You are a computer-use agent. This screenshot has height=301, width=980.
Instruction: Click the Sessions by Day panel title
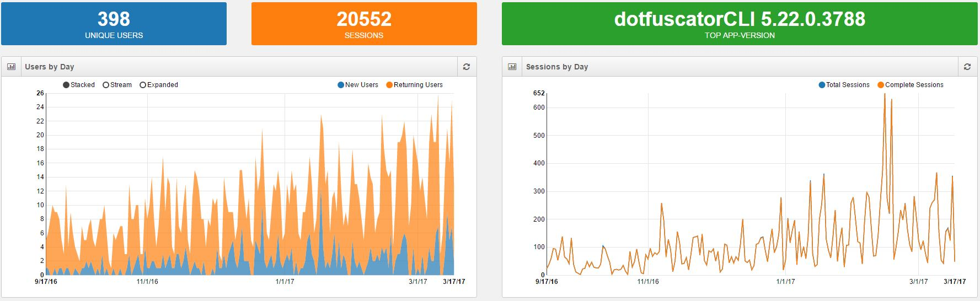tap(557, 67)
